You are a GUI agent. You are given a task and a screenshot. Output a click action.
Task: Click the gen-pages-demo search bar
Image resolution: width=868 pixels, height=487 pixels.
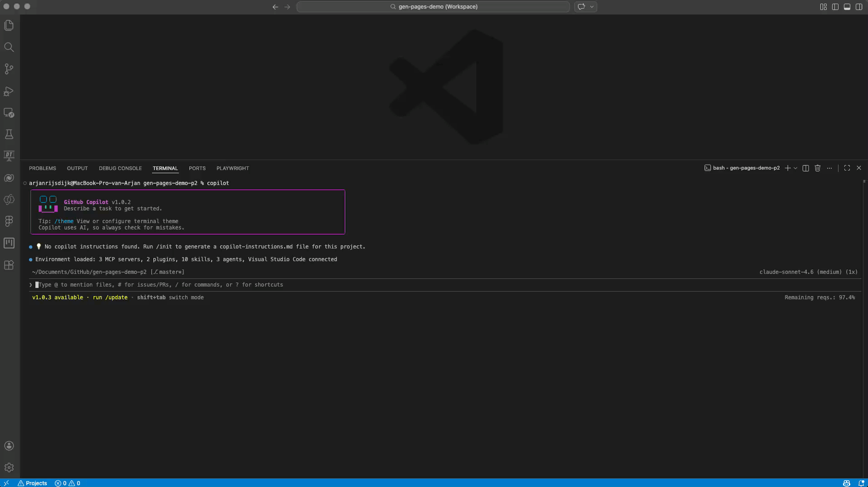(x=433, y=7)
